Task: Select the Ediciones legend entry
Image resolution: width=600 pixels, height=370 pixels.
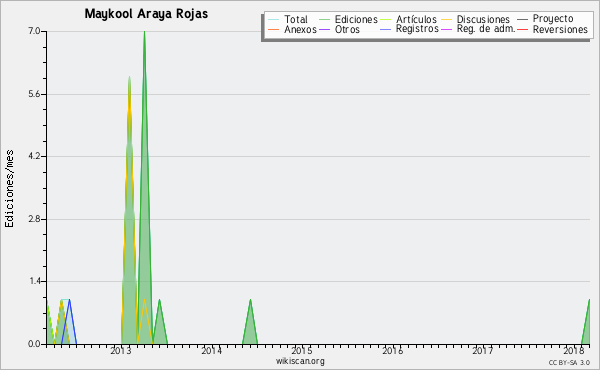Action: (348, 19)
